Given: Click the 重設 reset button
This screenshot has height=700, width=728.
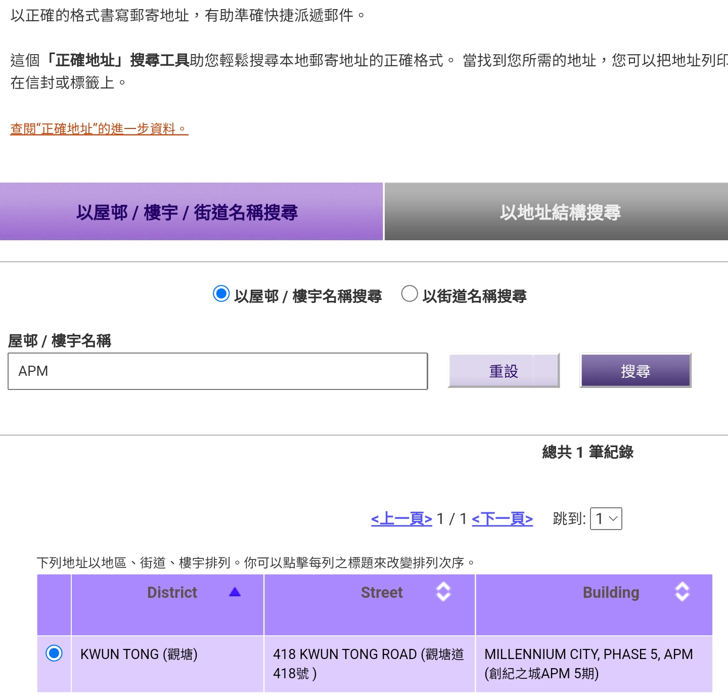Looking at the screenshot, I should 504,371.
